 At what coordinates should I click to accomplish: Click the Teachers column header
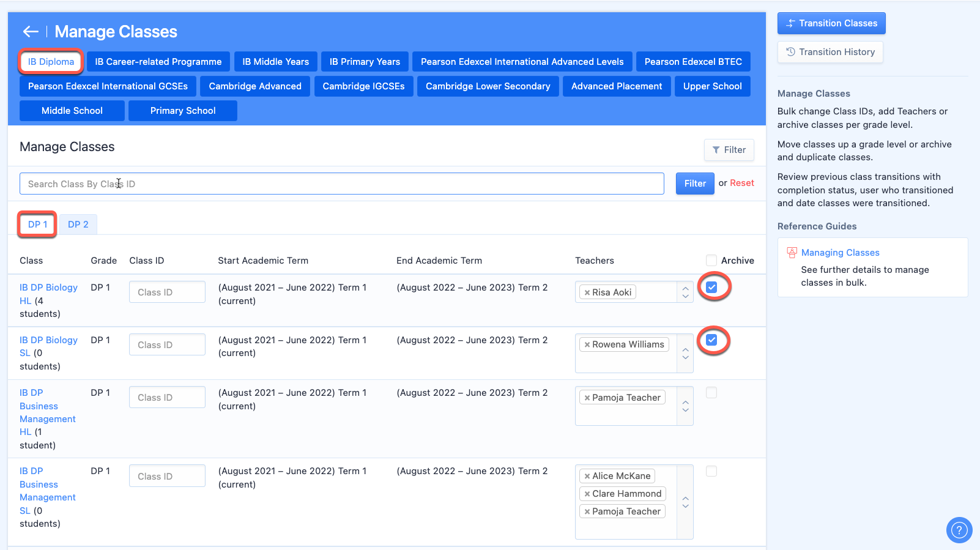(x=594, y=261)
